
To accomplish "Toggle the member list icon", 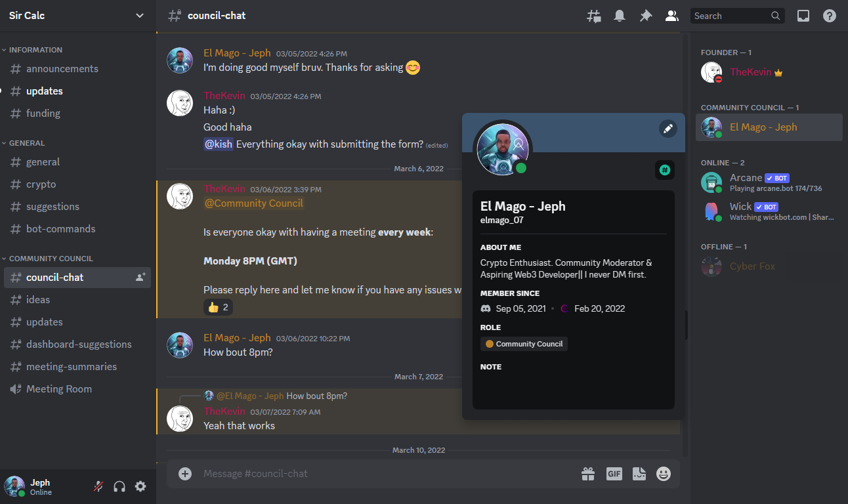I will pos(671,16).
